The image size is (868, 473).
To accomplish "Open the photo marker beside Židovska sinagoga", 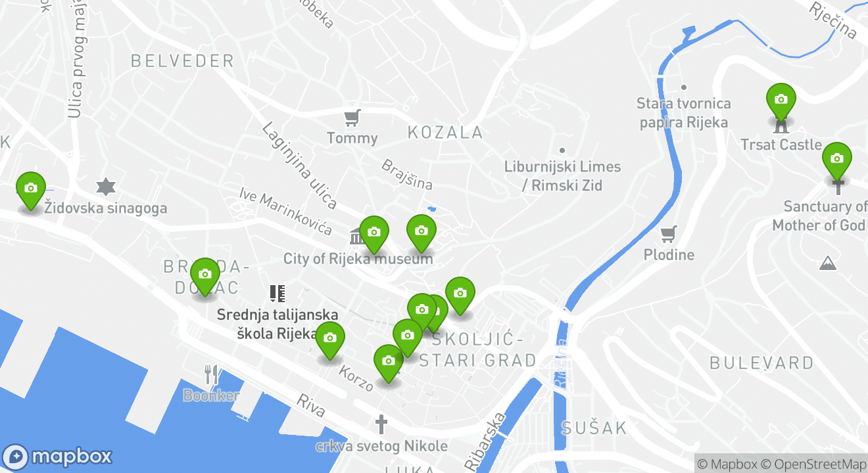I will [30, 191].
